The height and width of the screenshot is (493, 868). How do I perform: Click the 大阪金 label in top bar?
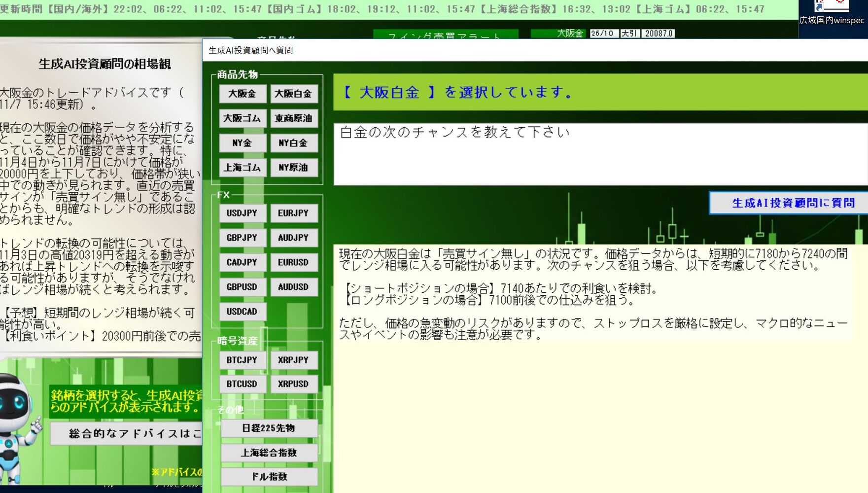tap(570, 33)
